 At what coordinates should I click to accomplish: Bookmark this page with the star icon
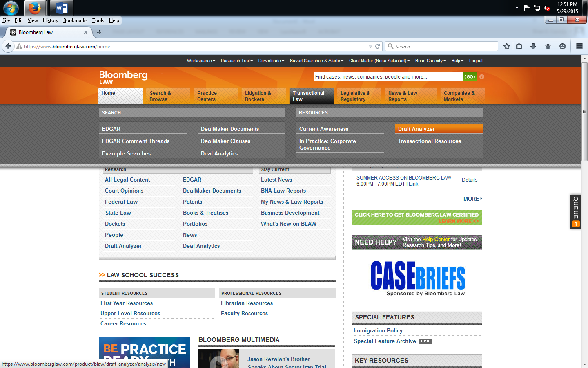tap(507, 46)
